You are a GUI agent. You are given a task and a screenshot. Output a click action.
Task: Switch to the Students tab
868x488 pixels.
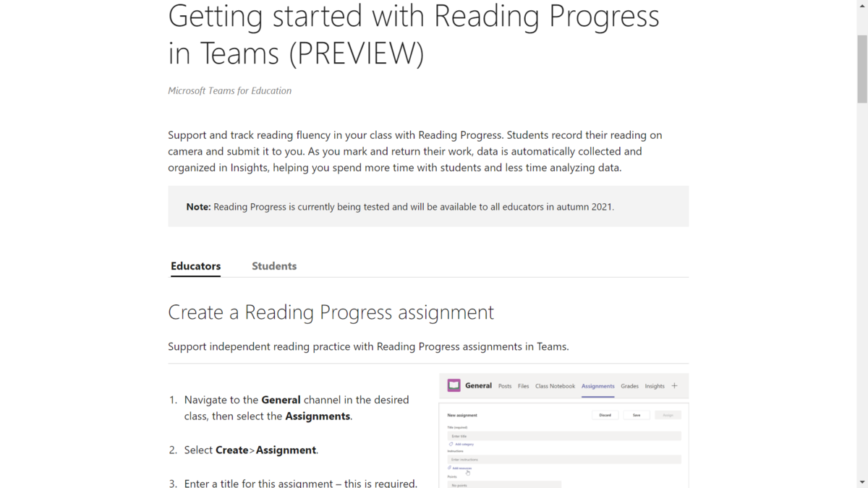point(274,266)
